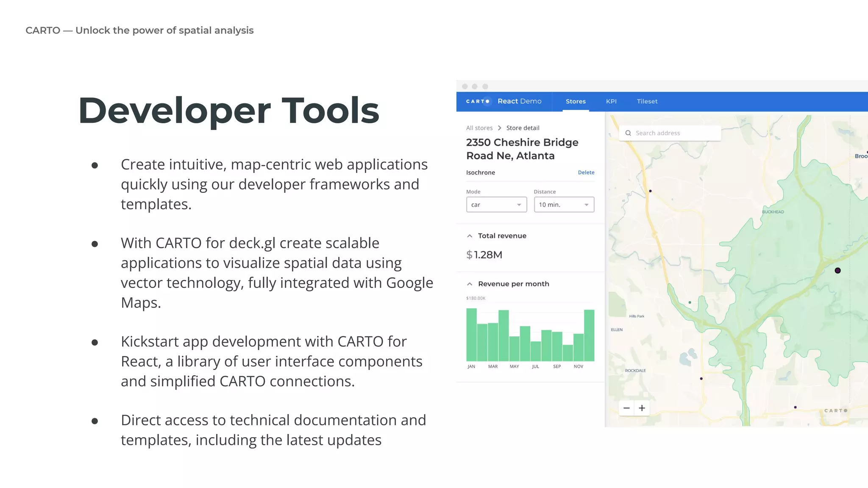Click the breadcrumb chevron separator

(500, 128)
